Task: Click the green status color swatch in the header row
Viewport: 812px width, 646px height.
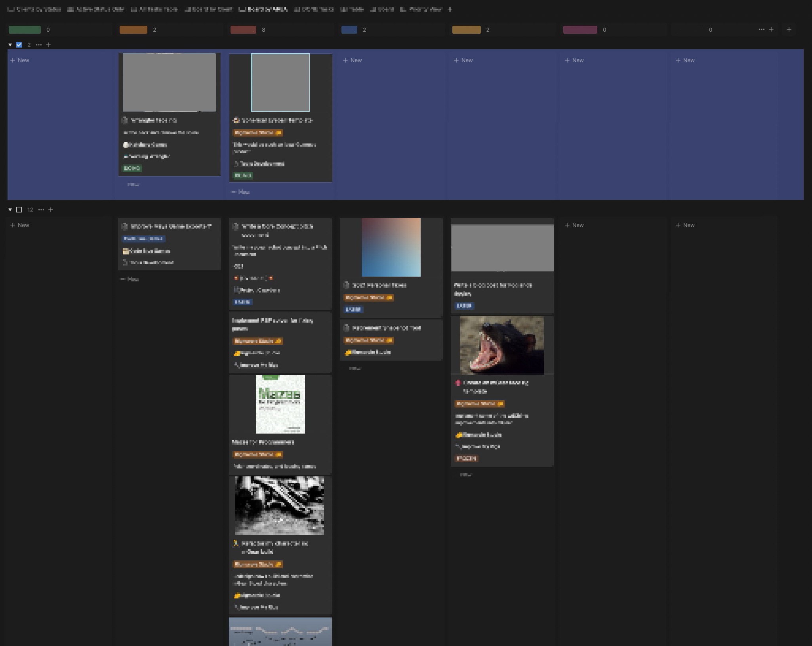Action: tap(25, 29)
